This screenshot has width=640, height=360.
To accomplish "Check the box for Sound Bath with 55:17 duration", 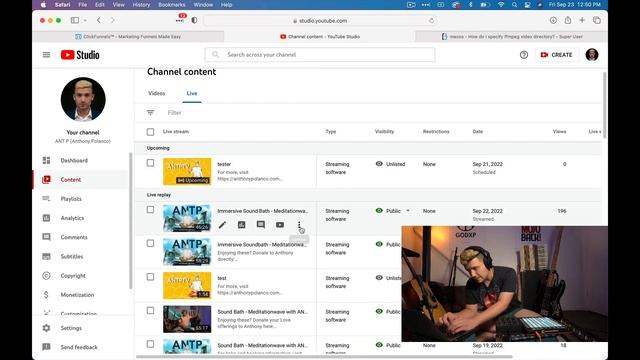I will tap(150, 311).
